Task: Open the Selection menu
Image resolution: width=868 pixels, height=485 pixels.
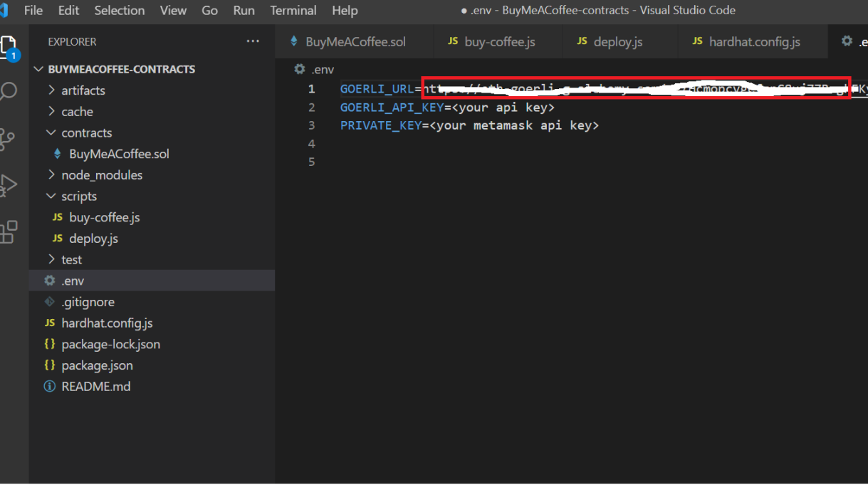Action: 119,11
